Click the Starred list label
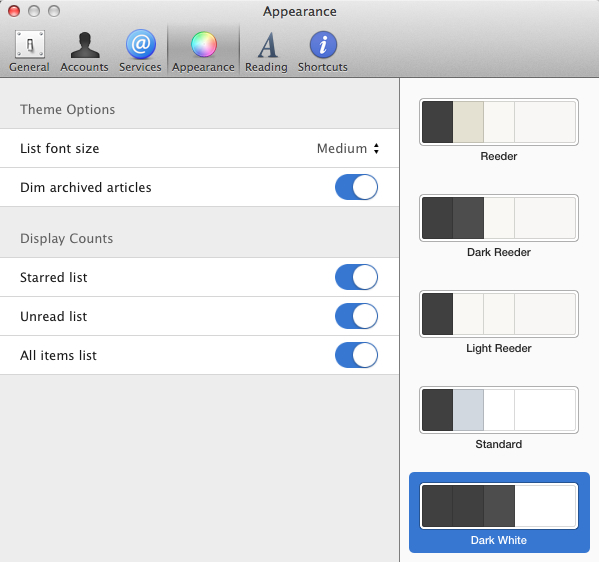599x562 pixels. pyautogui.click(x=53, y=277)
